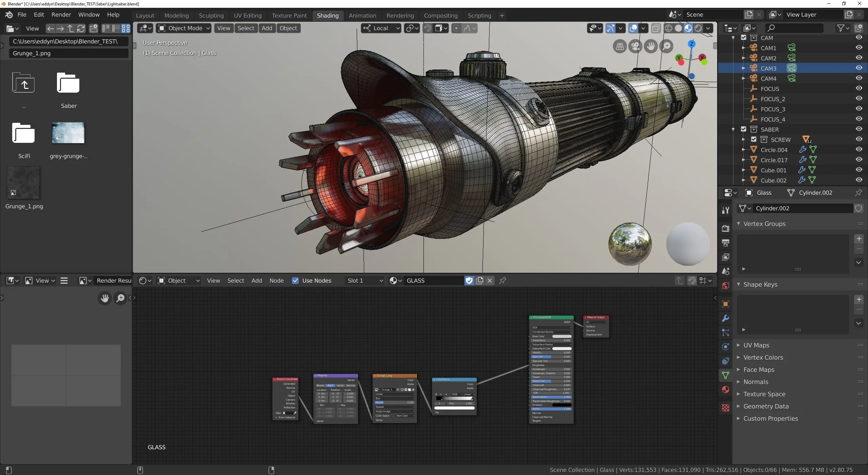
Task: Hide the CAM1 camera in outliner
Action: click(859, 48)
